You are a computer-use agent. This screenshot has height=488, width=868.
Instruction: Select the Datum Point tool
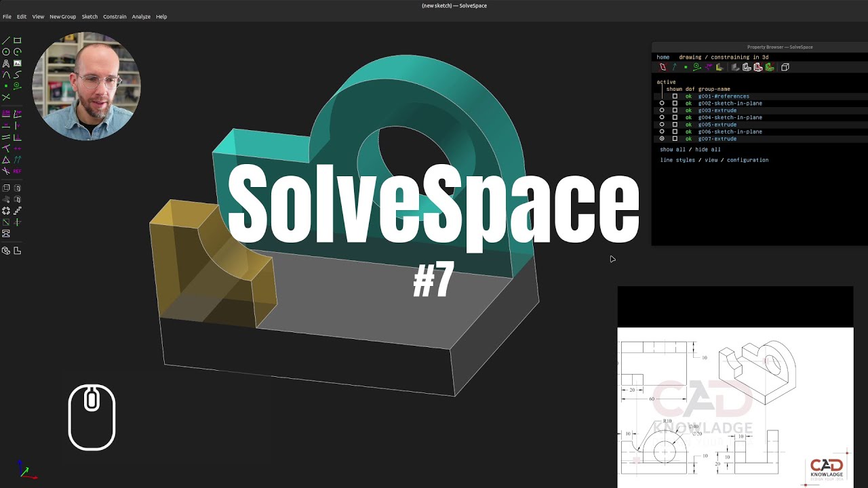pos(6,85)
